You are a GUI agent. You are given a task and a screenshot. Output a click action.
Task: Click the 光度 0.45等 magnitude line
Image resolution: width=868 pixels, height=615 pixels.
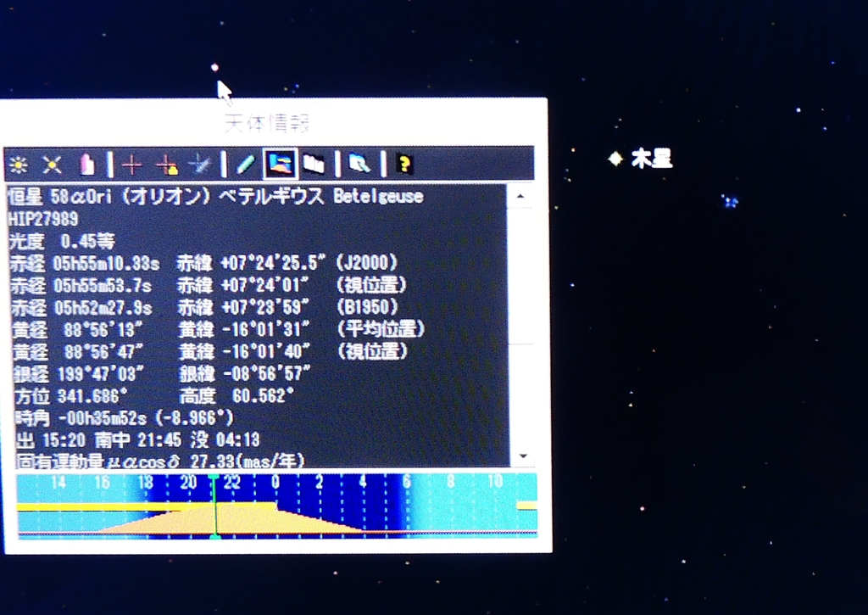tap(62, 241)
